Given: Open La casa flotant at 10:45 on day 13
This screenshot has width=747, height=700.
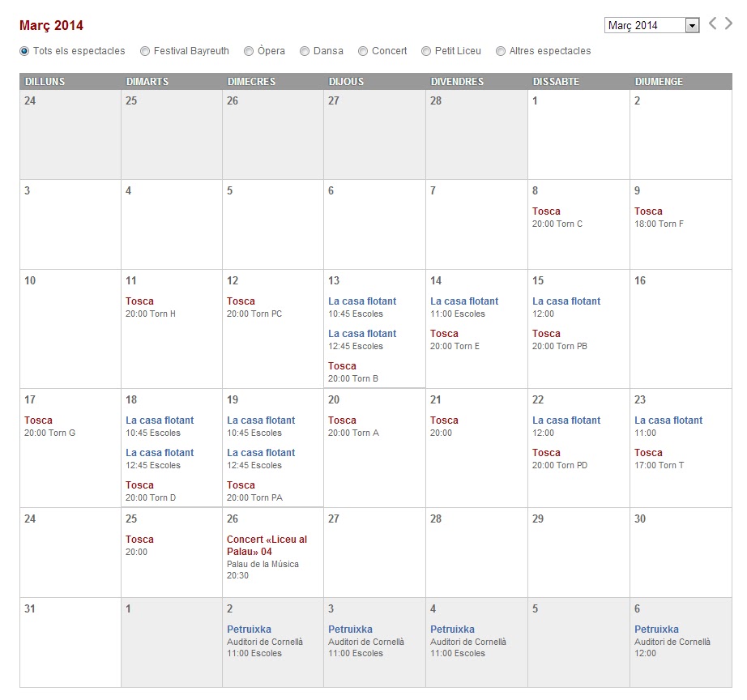Looking at the screenshot, I should pyautogui.click(x=362, y=301).
